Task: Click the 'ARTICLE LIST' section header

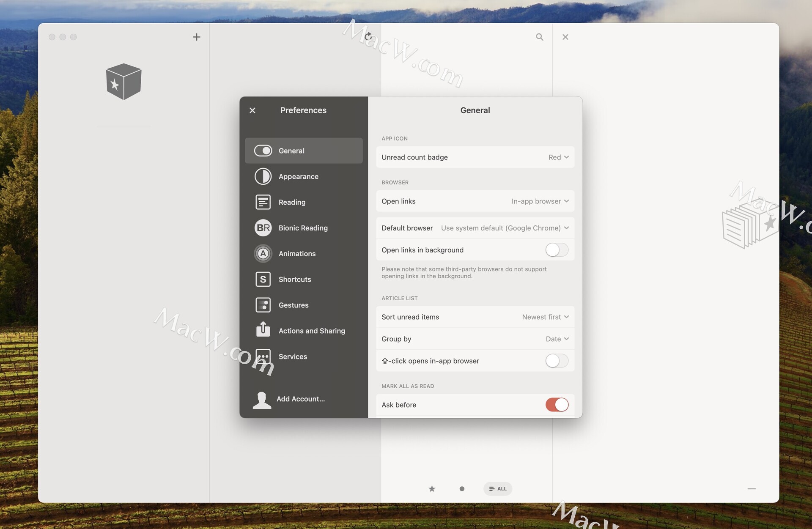Action: coord(399,298)
